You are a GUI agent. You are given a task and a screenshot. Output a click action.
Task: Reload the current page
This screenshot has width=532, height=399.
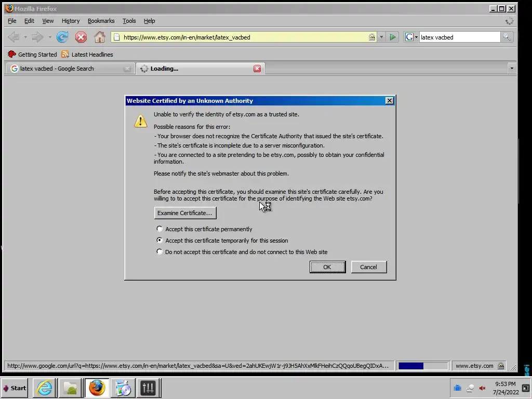(62, 37)
